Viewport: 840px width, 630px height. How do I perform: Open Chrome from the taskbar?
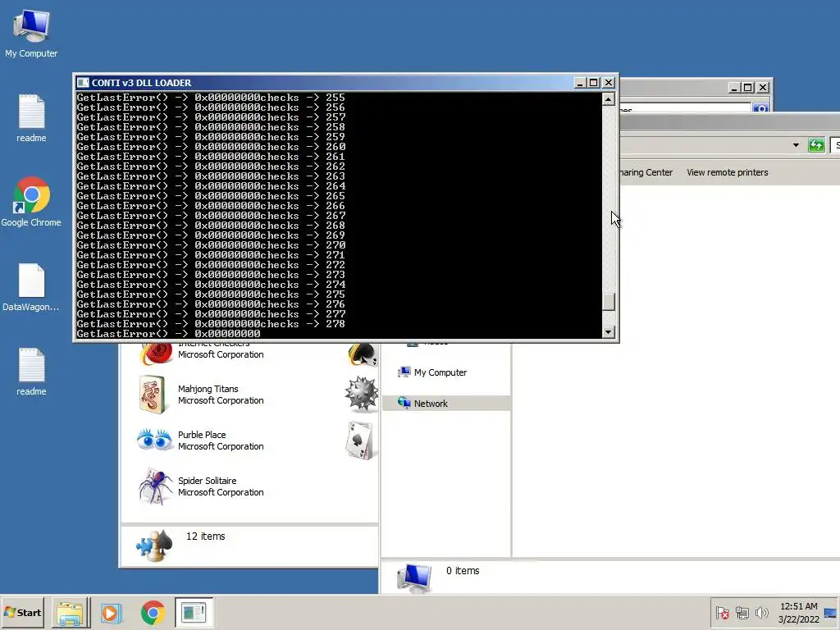[153, 612]
